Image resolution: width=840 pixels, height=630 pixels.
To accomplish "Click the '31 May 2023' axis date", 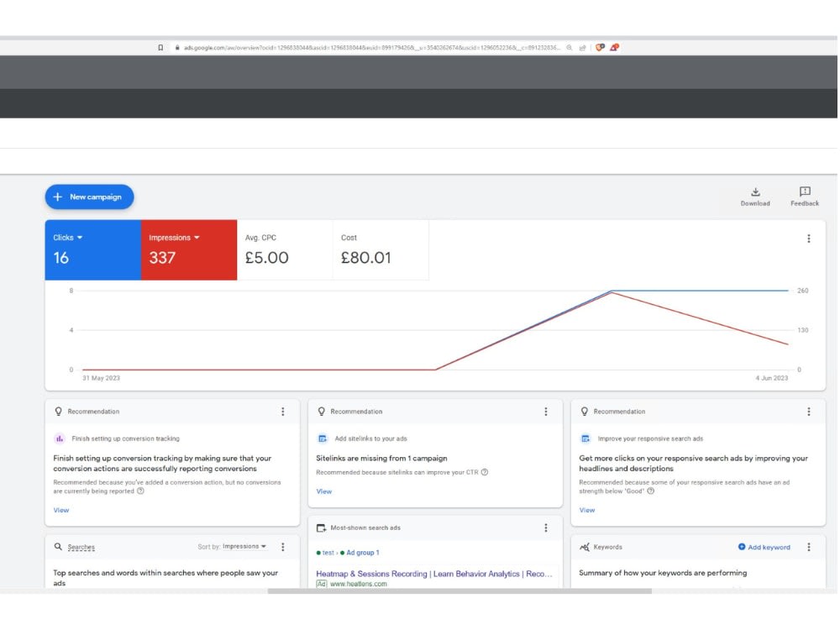I will (x=102, y=378).
